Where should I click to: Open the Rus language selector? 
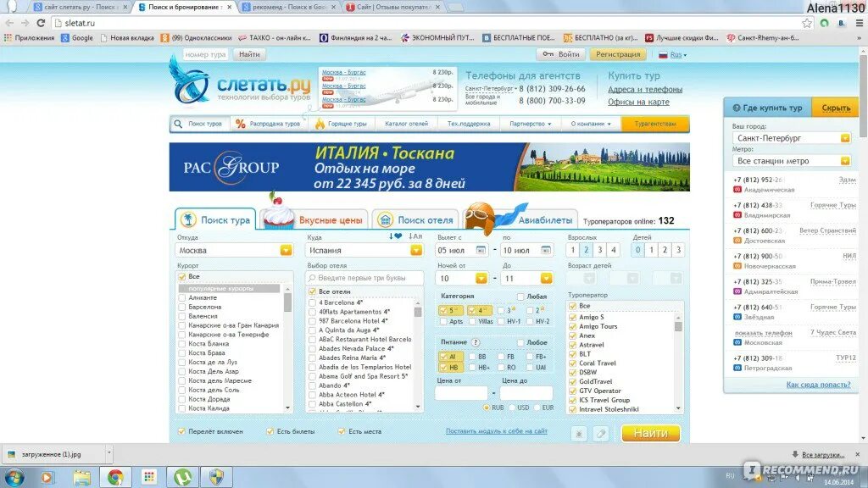coord(678,55)
